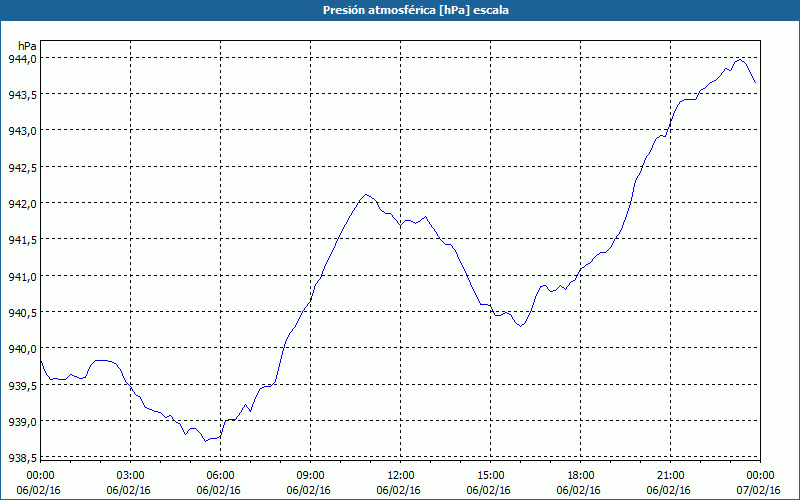
Task: Click the '12:00' time axis label
Action: click(x=401, y=476)
